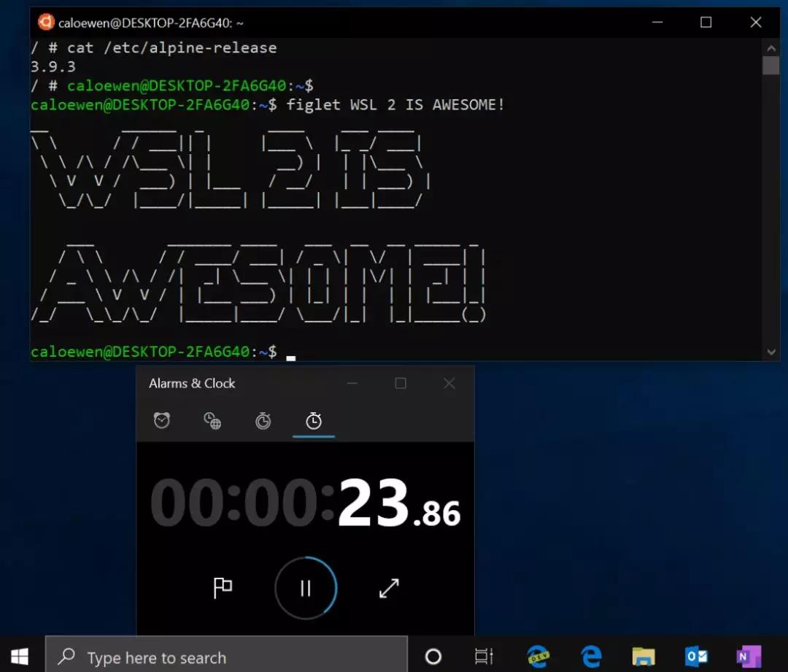The width and height of the screenshot is (788, 672).
Task: Record a lap with the flag button
Action: (223, 588)
